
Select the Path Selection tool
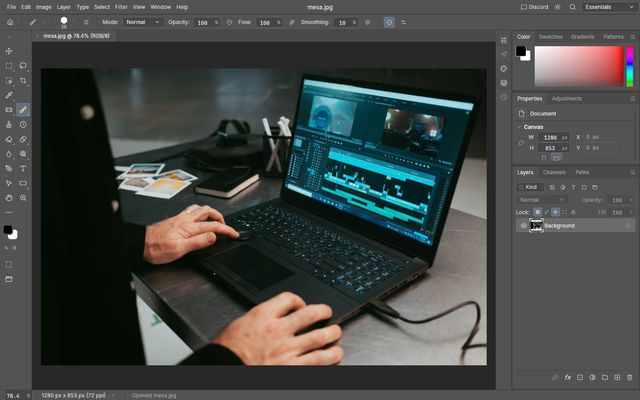point(9,183)
